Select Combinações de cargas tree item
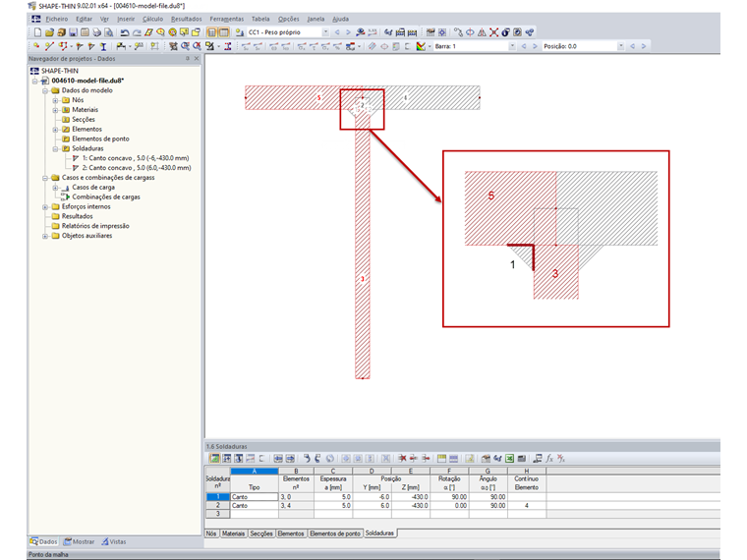Image resolution: width=747 pixels, height=560 pixels. [x=106, y=196]
